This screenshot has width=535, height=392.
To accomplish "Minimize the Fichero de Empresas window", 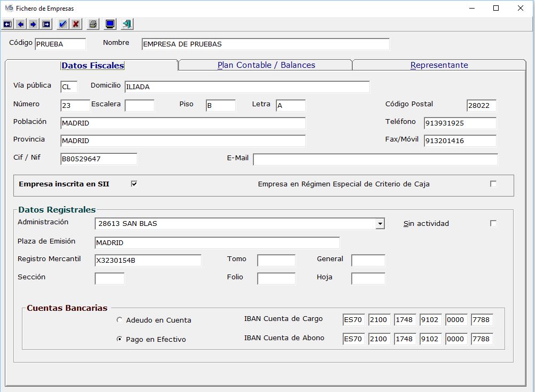I will pos(472,8).
